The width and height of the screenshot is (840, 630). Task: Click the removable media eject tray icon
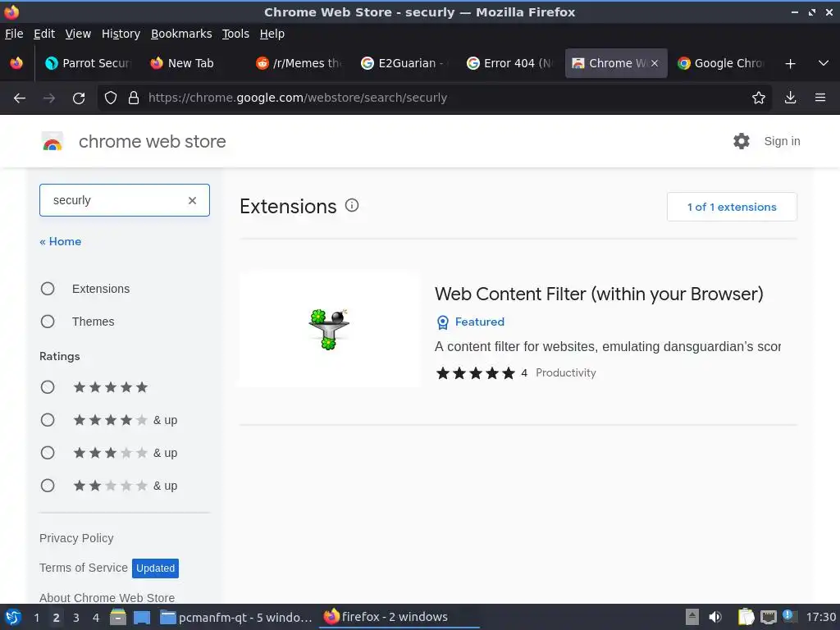point(692,617)
